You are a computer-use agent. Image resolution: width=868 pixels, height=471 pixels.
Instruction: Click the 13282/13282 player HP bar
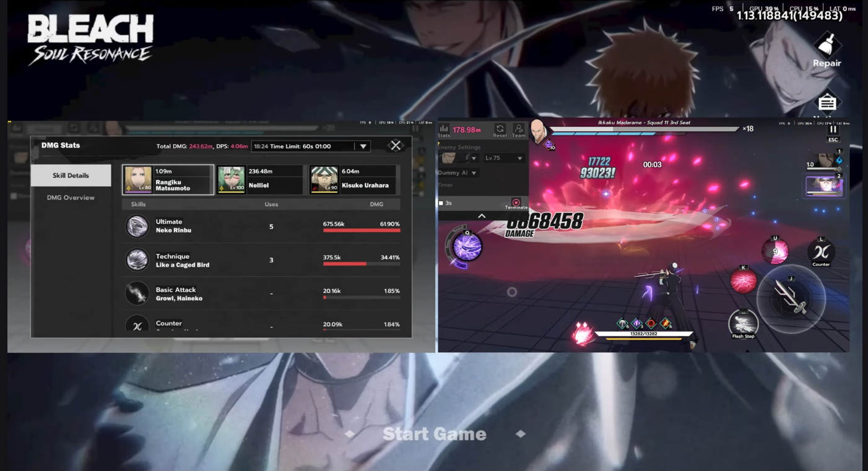[643, 334]
